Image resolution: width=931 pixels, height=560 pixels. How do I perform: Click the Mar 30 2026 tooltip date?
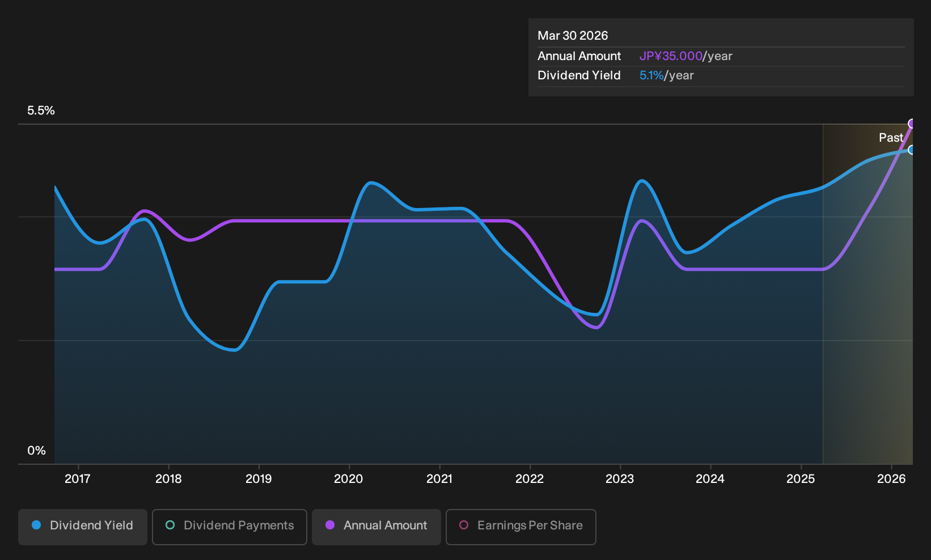coord(573,36)
